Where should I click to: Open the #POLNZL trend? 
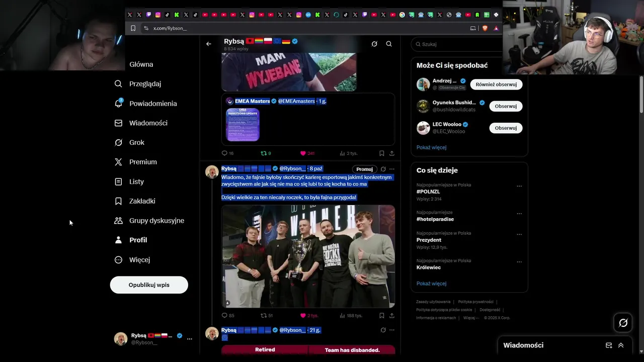(x=428, y=192)
